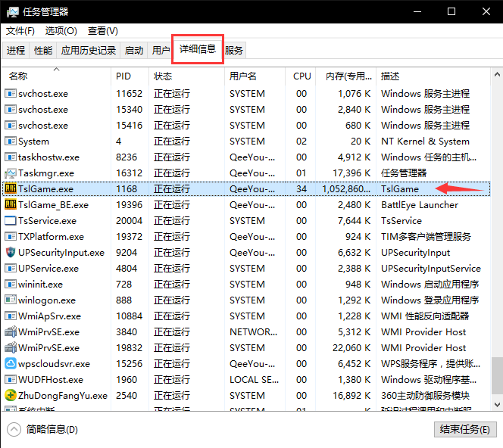Image resolution: width=503 pixels, height=448 pixels.
Task: Select the 详细信息 tab
Action: [198, 49]
